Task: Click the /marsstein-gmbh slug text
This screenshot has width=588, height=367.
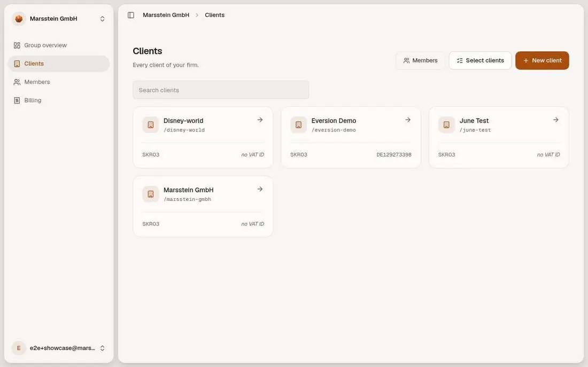Action: point(187,199)
